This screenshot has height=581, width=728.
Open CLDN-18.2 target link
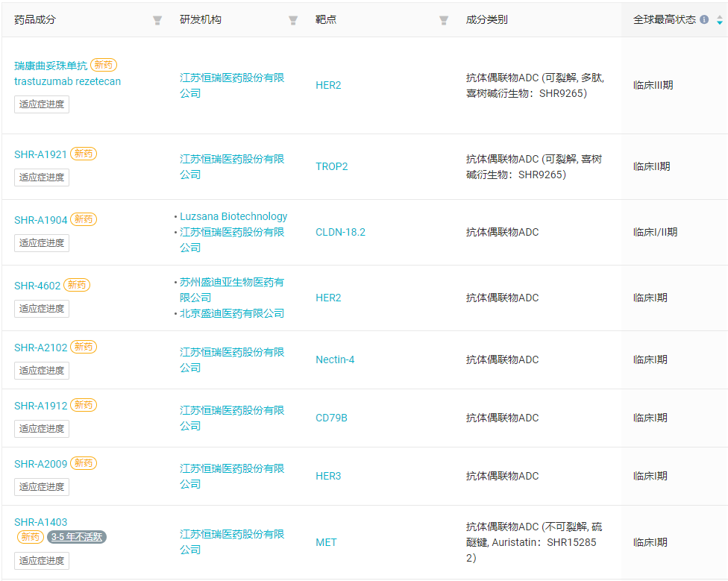[340, 232]
